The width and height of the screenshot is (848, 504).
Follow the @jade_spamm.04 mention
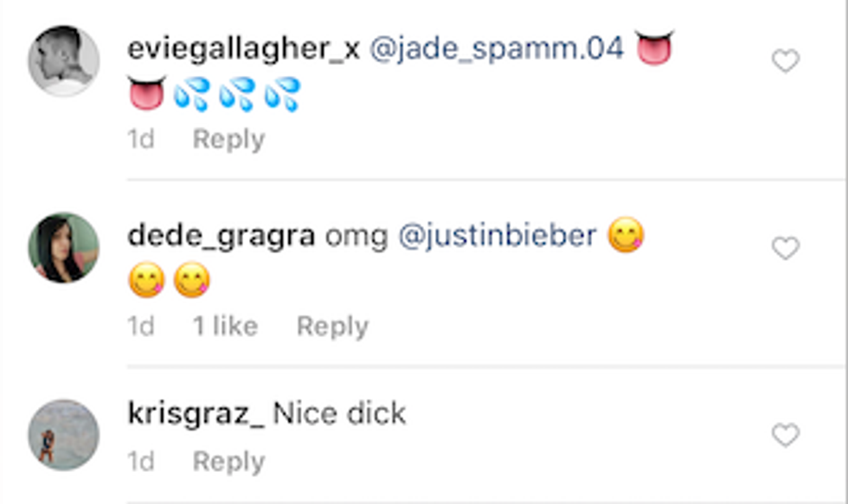[x=497, y=48]
